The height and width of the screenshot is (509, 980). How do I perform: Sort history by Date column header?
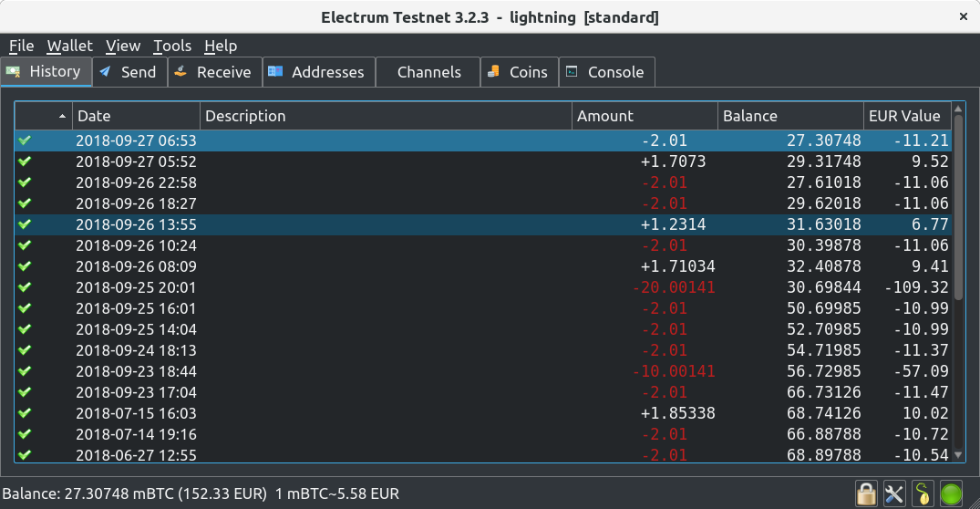[136, 116]
